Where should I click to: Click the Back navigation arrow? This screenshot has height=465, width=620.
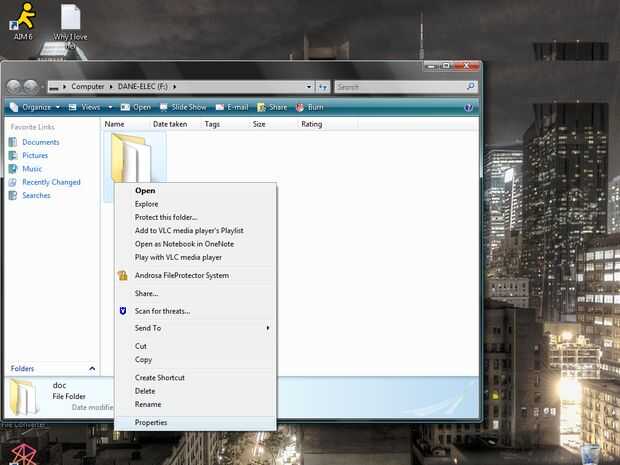point(14,87)
